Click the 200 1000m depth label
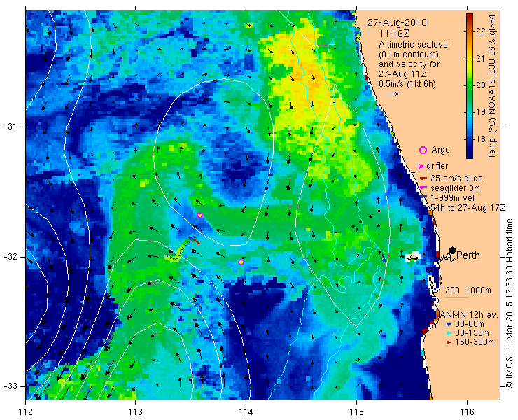518x420 pixels. click(x=468, y=290)
